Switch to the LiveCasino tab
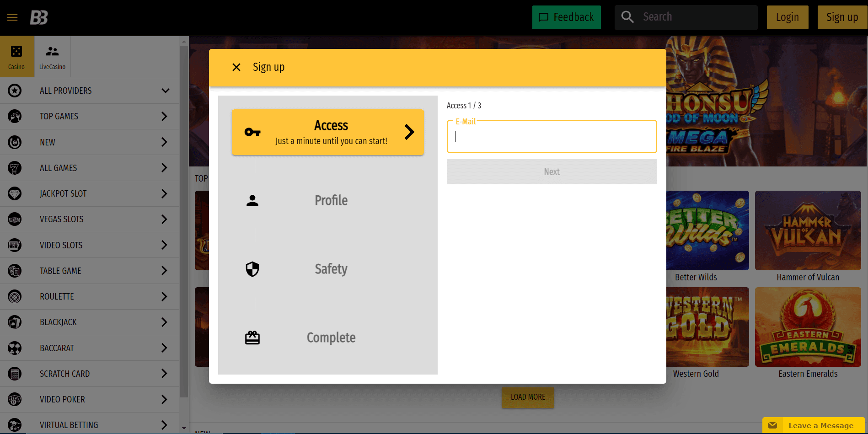The height and width of the screenshot is (434, 868). 52,57
